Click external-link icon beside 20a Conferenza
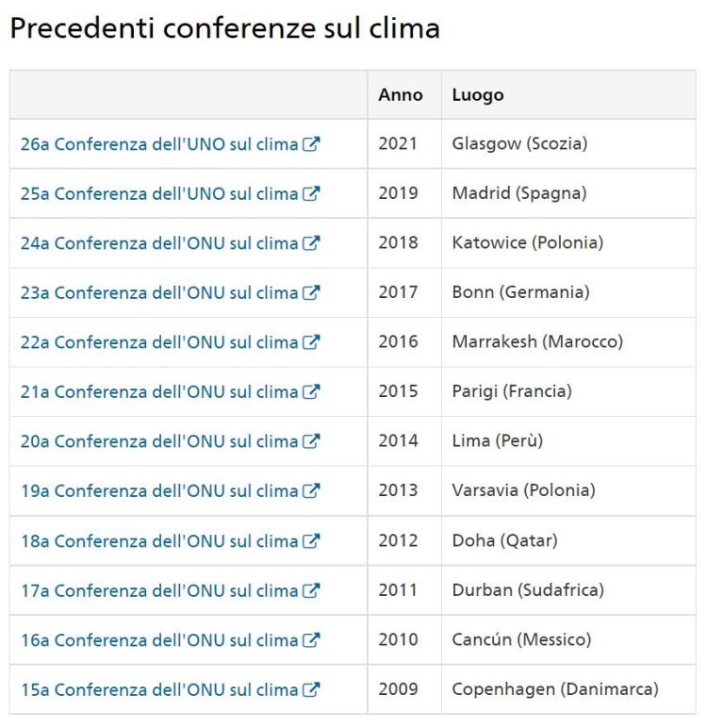707x728 pixels. tap(311, 441)
